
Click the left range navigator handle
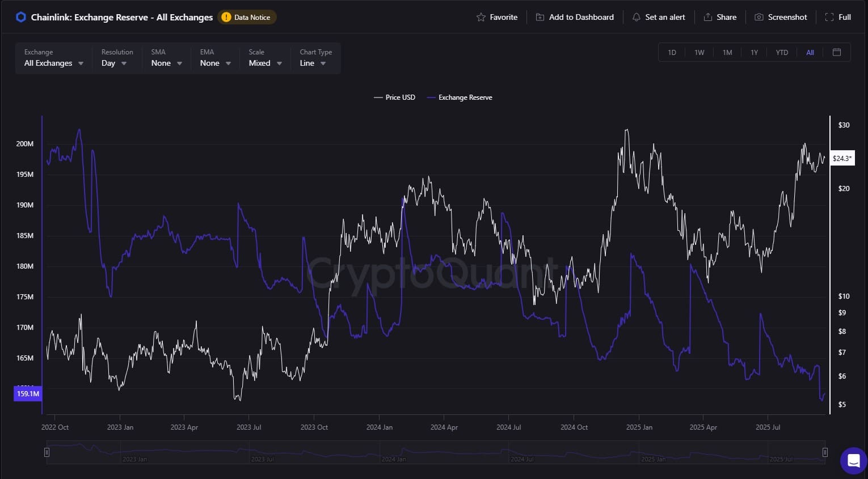(47, 452)
